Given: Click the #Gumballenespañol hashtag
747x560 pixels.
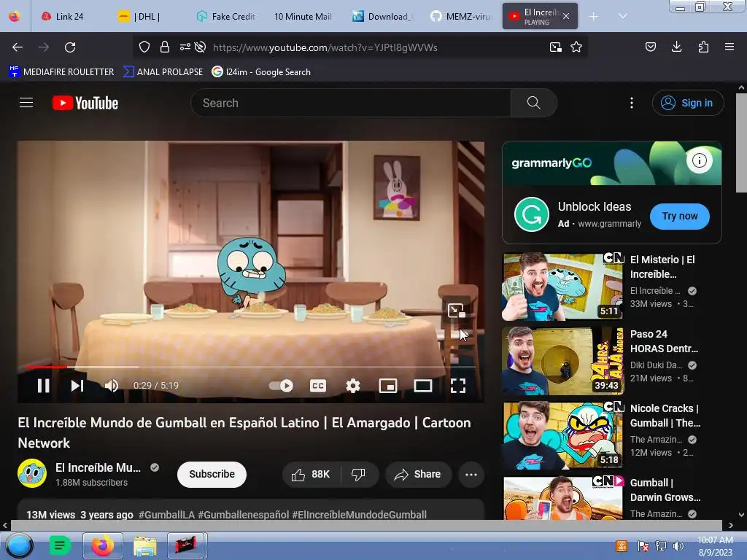Looking at the screenshot, I should point(243,515).
